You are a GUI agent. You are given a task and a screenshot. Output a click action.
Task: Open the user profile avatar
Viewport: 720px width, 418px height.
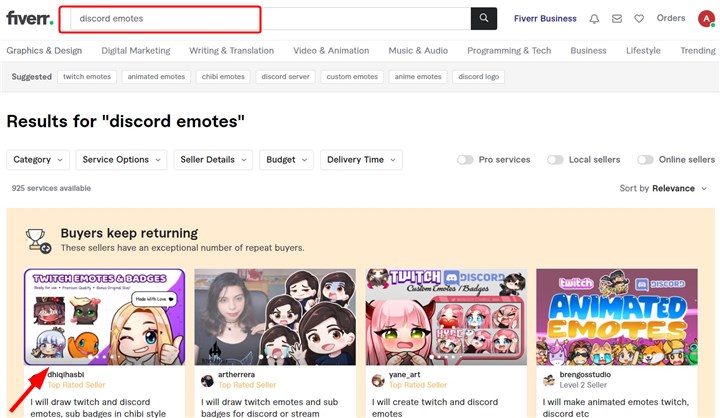(x=706, y=19)
